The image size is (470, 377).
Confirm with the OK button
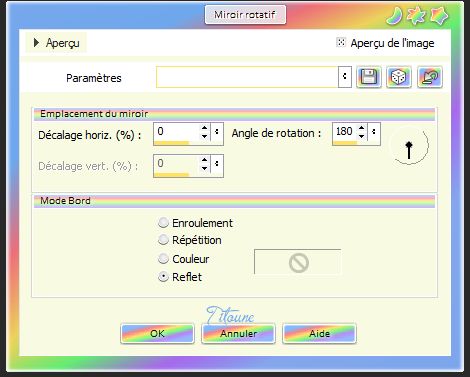coord(157,333)
